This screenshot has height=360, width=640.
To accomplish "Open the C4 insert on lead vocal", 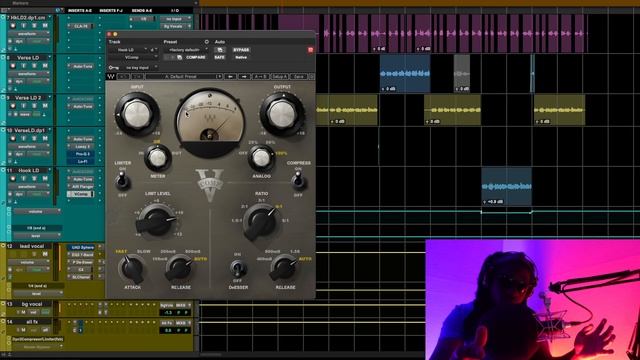I will pyautogui.click(x=82, y=269).
